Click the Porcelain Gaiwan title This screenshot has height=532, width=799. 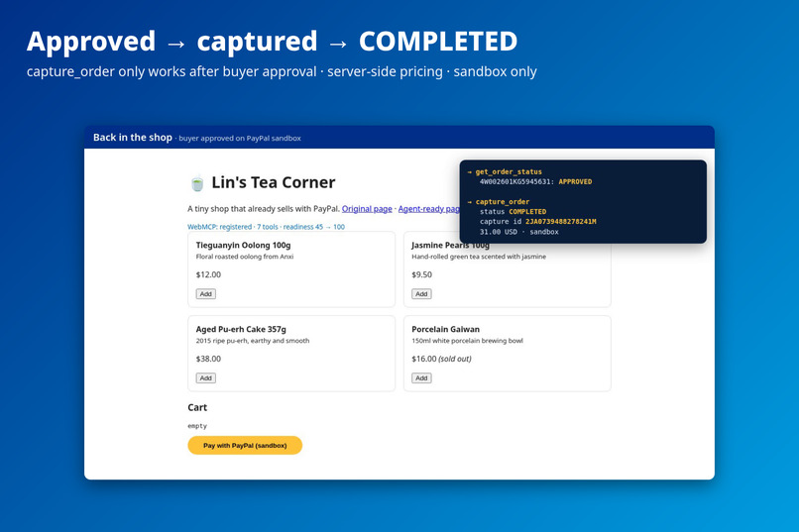(x=445, y=329)
